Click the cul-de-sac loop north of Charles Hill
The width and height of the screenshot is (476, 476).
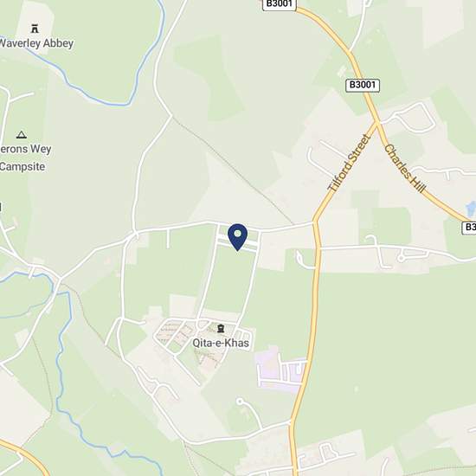tap(415, 118)
